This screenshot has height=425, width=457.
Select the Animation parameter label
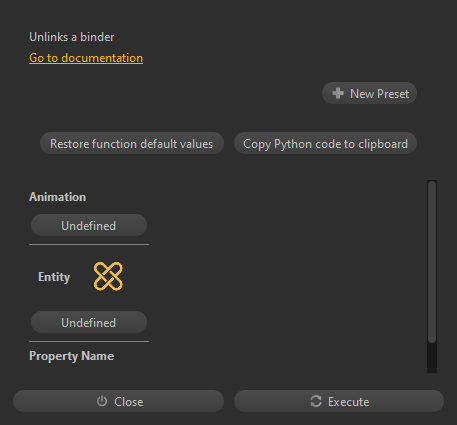pyautogui.click(x=58, y=197)
